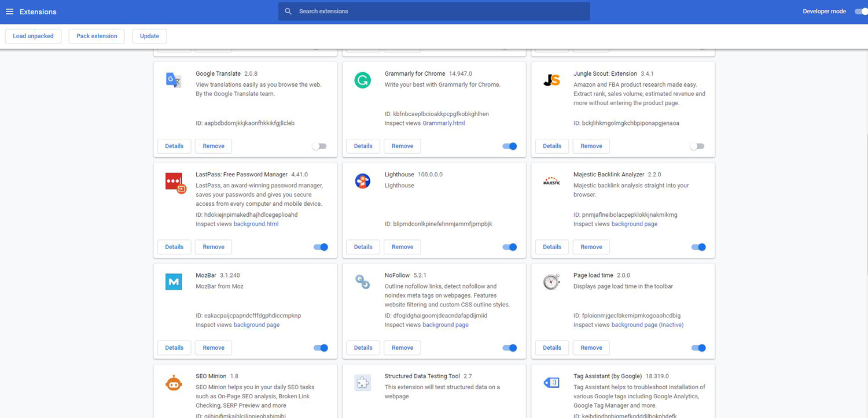Open Details for Google Translate
The image size is (868, 418).
(174, 146)
